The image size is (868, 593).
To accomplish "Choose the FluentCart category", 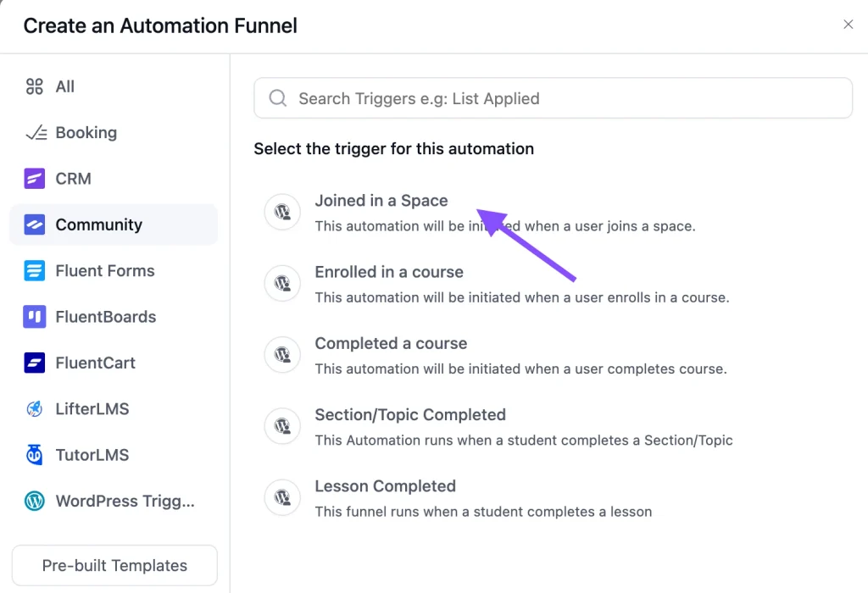I will 114,363.
